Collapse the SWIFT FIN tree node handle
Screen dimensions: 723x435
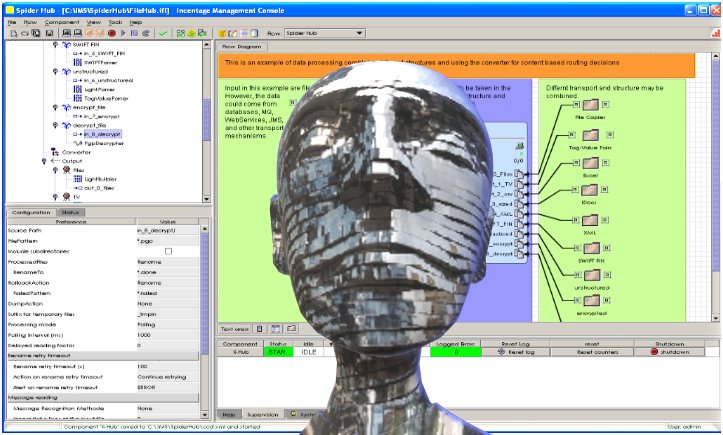click(55, 45)
